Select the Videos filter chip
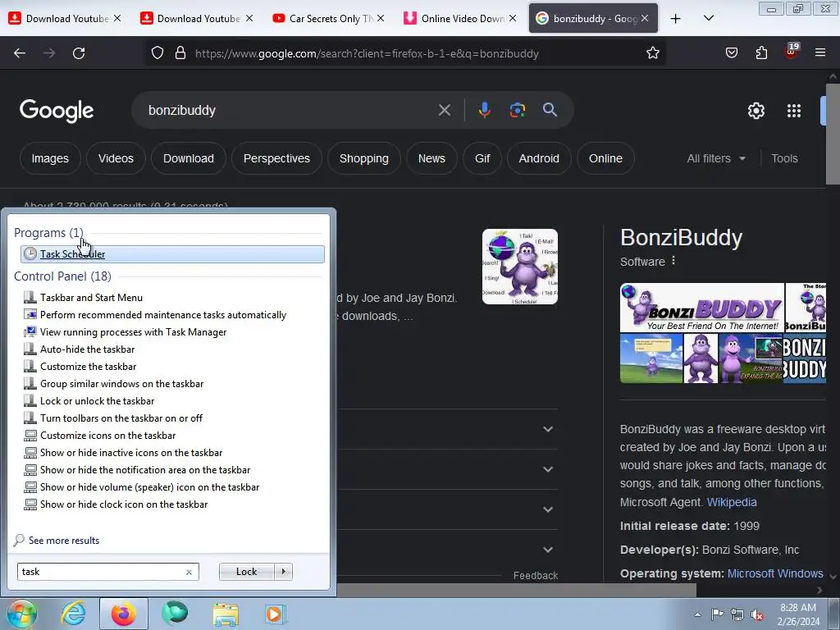840x630 pixels. point(116,158)
